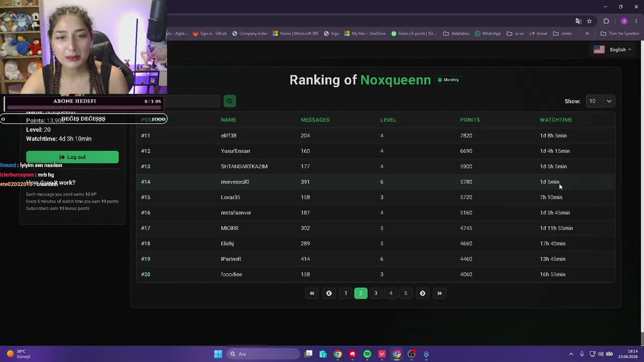Jump to the last rankings page
The image size is (644, 362).
tap(440, 293)
